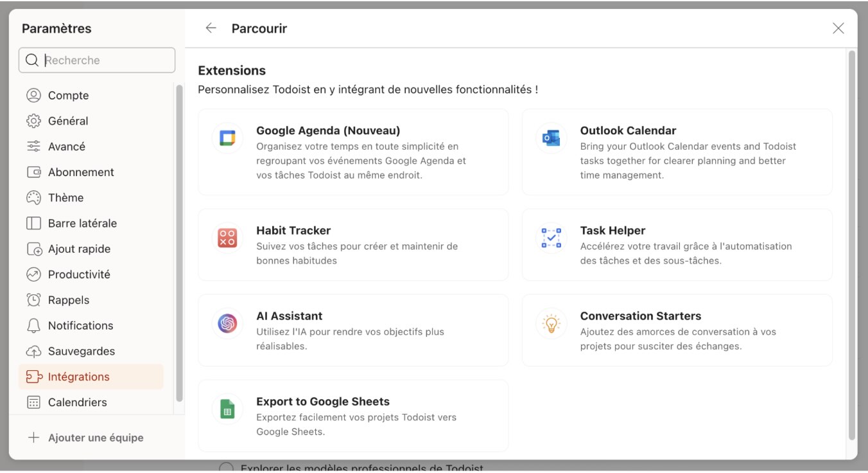Open Général settings section

tap(91, 121)
